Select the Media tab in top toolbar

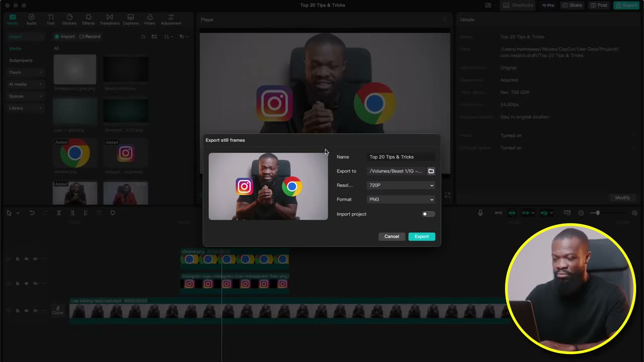pyautogui.click(x=12, y=20)
